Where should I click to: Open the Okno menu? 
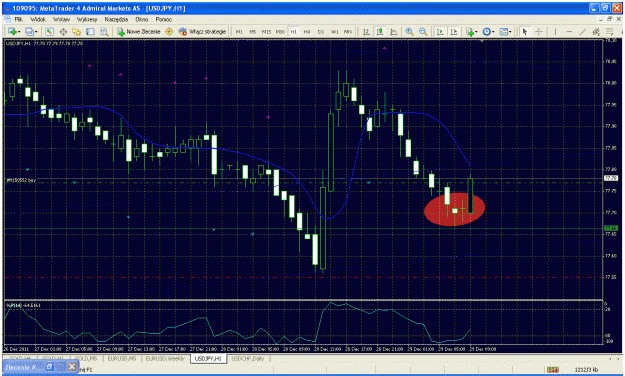[142, 19]
